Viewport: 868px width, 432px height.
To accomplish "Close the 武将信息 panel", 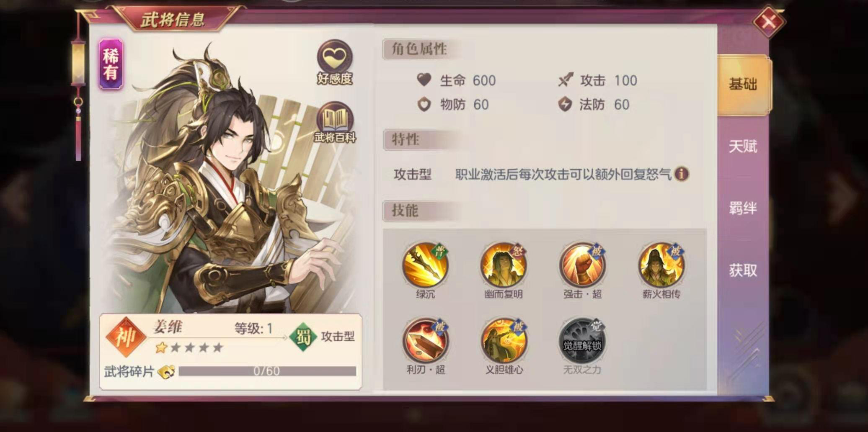I will coord(769,21).
